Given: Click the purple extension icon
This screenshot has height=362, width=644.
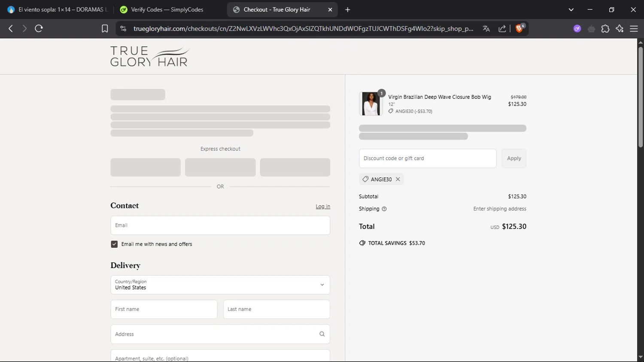Looking at the screenshot, I should click(x=577, y=28).
